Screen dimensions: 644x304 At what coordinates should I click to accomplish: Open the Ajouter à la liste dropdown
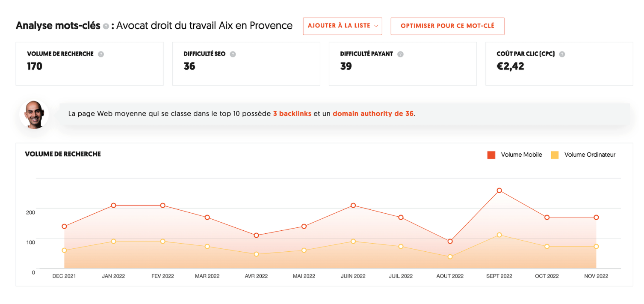343,26
